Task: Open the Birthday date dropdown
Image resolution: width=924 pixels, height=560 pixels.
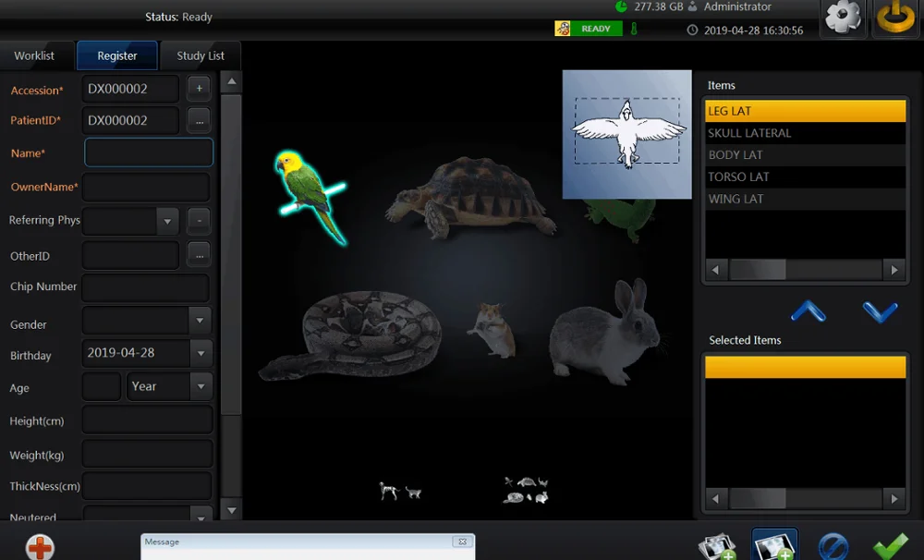Action: [x=201, y=353]
